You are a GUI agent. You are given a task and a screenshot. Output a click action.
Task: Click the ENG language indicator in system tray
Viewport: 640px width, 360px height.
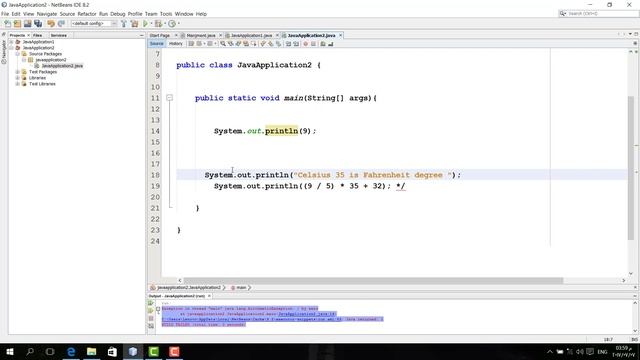click(x=602, y=351)
